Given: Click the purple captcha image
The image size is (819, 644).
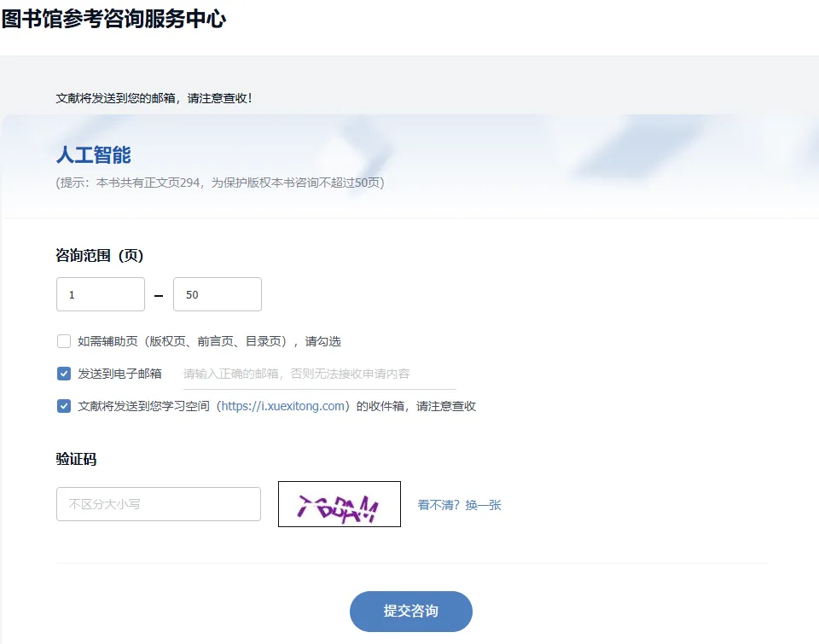Looking at the screenshot, I should 340,504.
